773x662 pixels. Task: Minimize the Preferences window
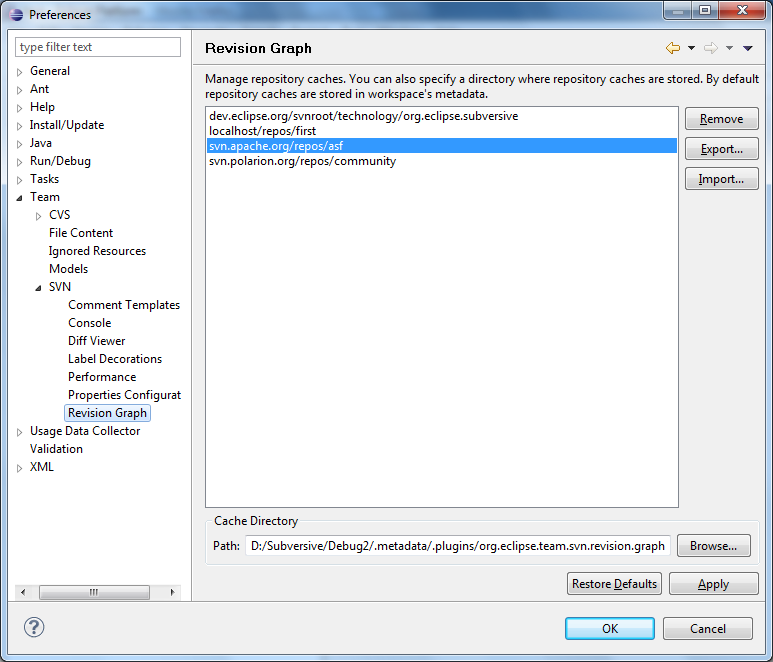click(x=678, y=10)
